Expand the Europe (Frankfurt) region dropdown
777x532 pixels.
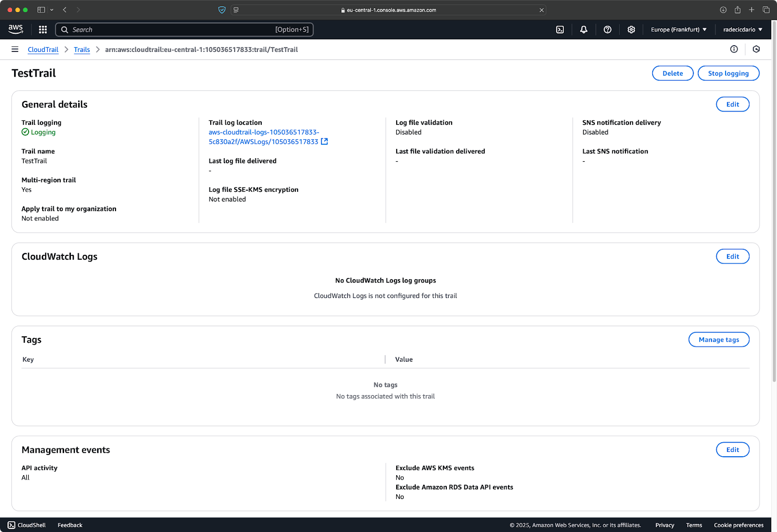[679, 30]
